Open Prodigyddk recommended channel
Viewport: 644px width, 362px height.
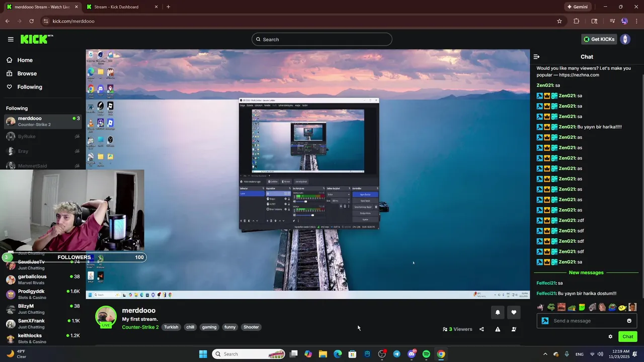pos(43,294)
